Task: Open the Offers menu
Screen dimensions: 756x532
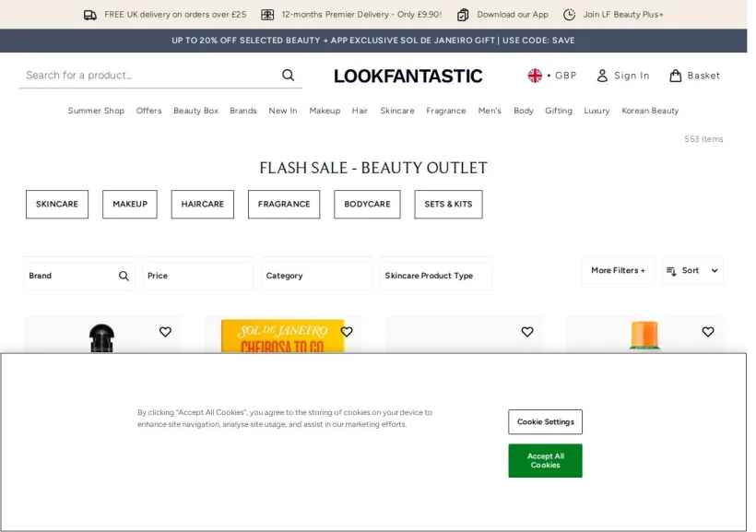Action: click(x=148, y=111)
